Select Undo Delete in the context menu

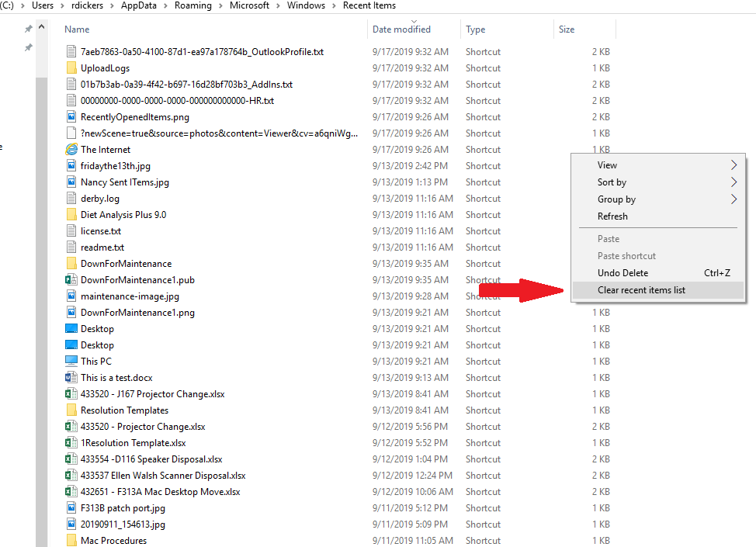(658, 273)
